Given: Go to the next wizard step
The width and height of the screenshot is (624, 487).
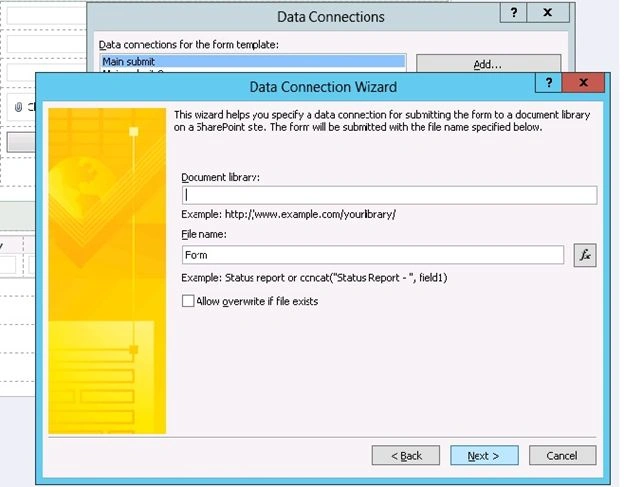Looking at the screenshot, I should click(x=484, y=456).
